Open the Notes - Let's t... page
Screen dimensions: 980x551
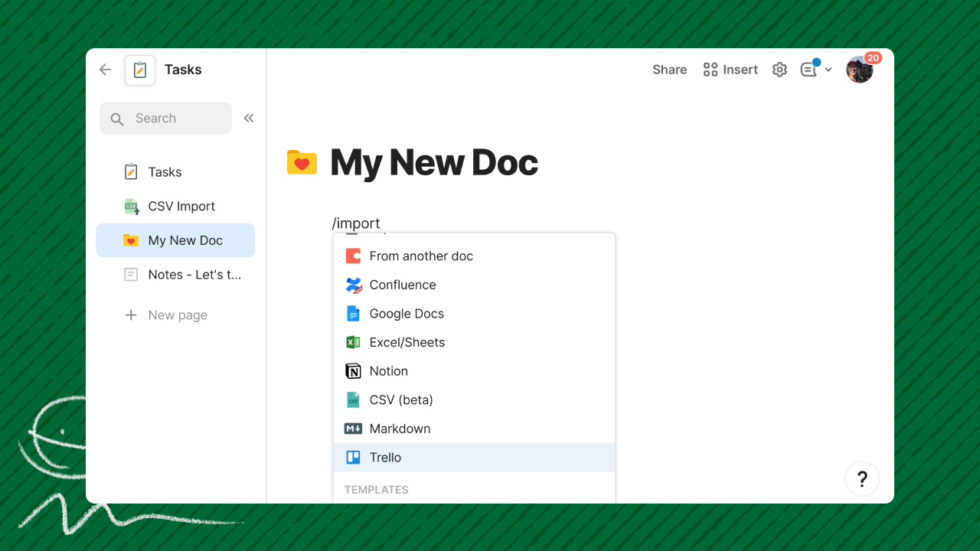point(175,275)
